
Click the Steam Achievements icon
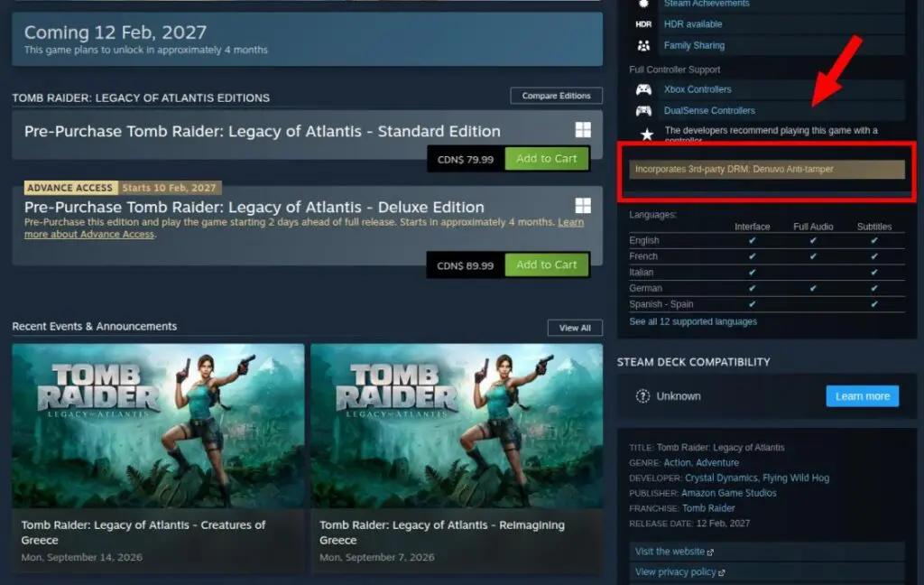(643, 4)
